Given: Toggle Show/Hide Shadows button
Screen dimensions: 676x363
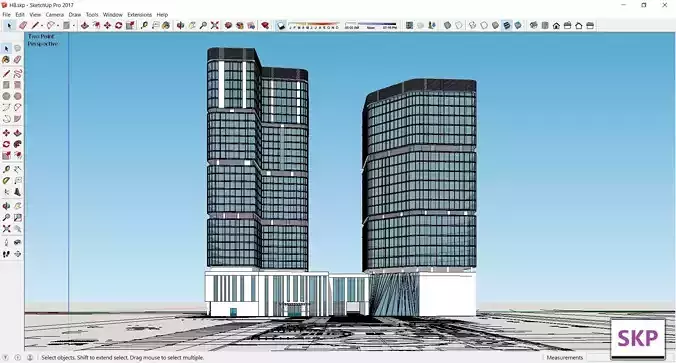Looking at the screenshot, I should click(281, 25).
